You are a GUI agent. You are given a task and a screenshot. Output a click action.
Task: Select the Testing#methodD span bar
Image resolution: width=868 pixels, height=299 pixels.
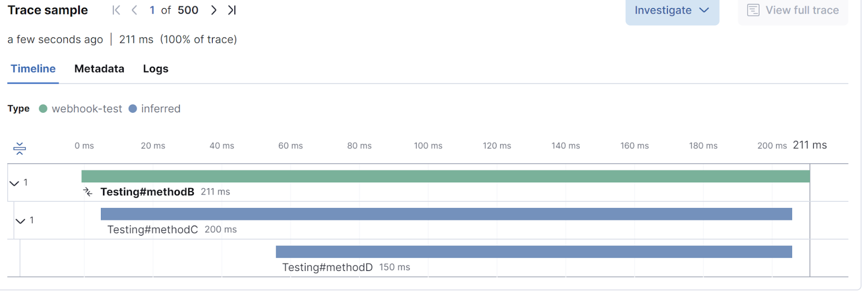(x=534, y=252)
